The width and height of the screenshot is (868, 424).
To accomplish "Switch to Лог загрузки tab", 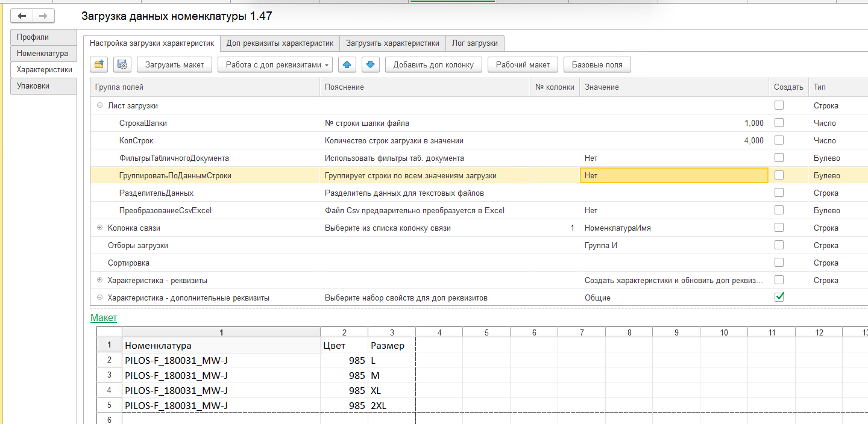I will click(475, 43).
